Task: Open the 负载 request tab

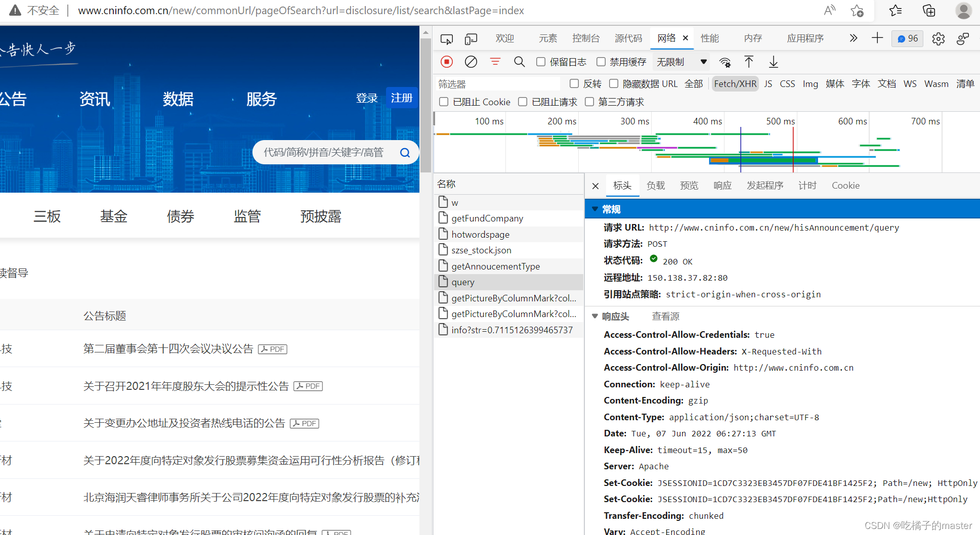Action: coord(656,186)
